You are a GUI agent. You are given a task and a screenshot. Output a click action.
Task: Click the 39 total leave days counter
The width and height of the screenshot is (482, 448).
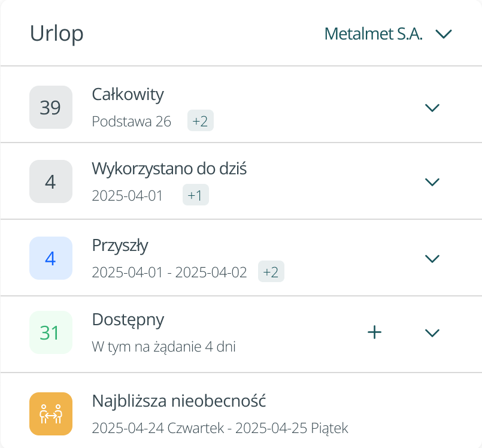click(51, 107)
